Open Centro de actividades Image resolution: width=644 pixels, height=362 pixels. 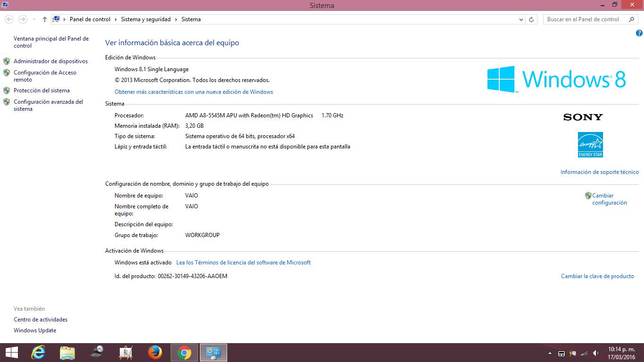click(x=41, y=320)
